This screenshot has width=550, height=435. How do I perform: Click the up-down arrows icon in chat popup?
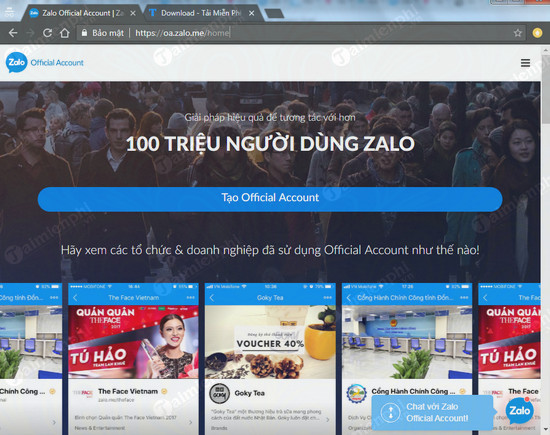click(x=390, y=413)
